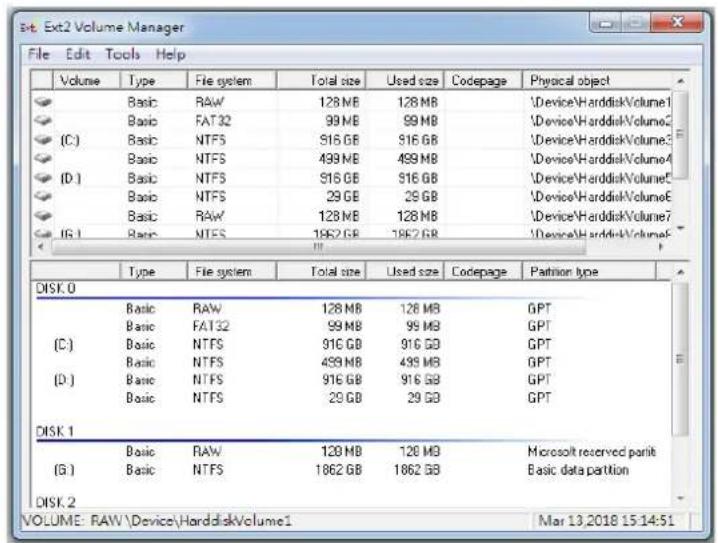Select drive icon for (D:) volume row
The image size is (718, 543).
pyautogui.click(x=43, y=178)
